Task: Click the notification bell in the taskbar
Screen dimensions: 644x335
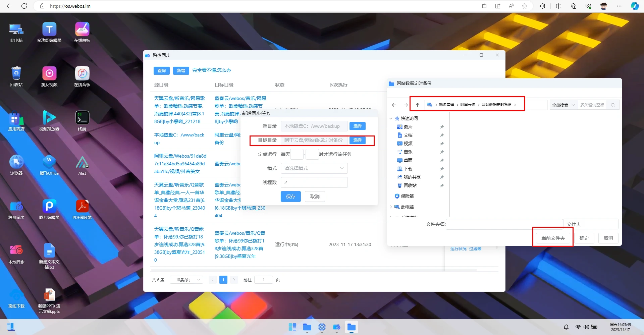Action: coord(566,327)
